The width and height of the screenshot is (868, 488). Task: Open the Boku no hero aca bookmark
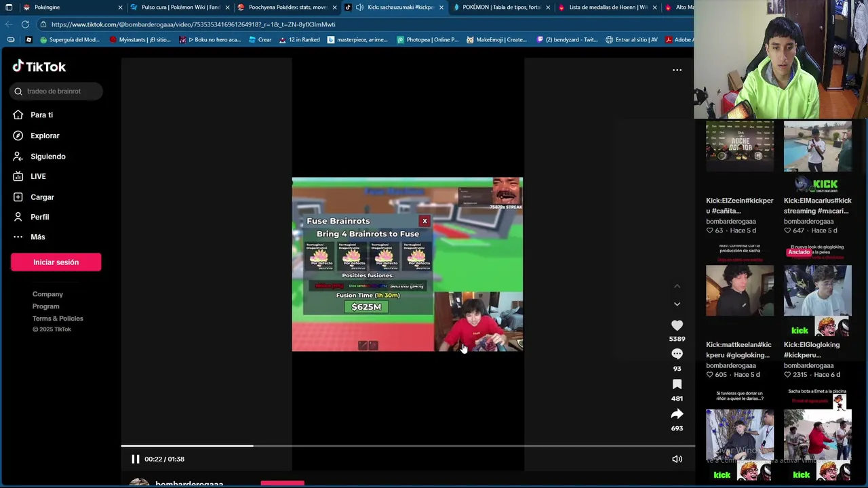(x=210, y=40)
